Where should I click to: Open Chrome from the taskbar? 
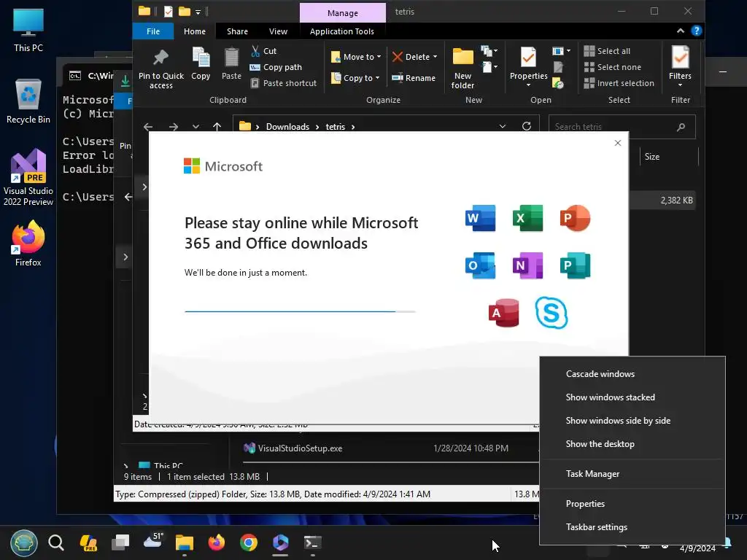pos(248,542)
